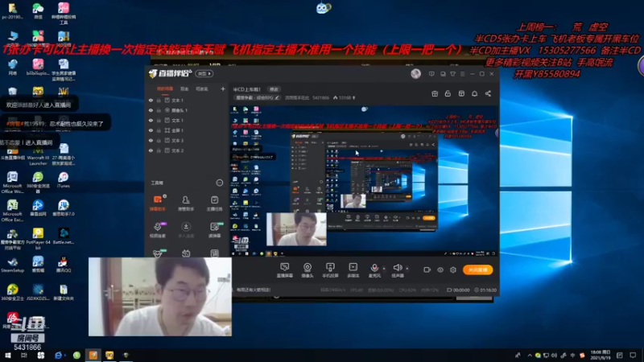Screen dimensions: 644x362
Task: Open the 读弹幕 read-danmaku tool
Action: point(214,230)
